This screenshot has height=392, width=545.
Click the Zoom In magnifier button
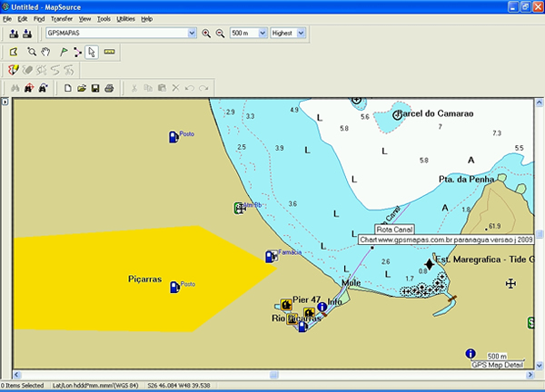(x=207, y=34)
